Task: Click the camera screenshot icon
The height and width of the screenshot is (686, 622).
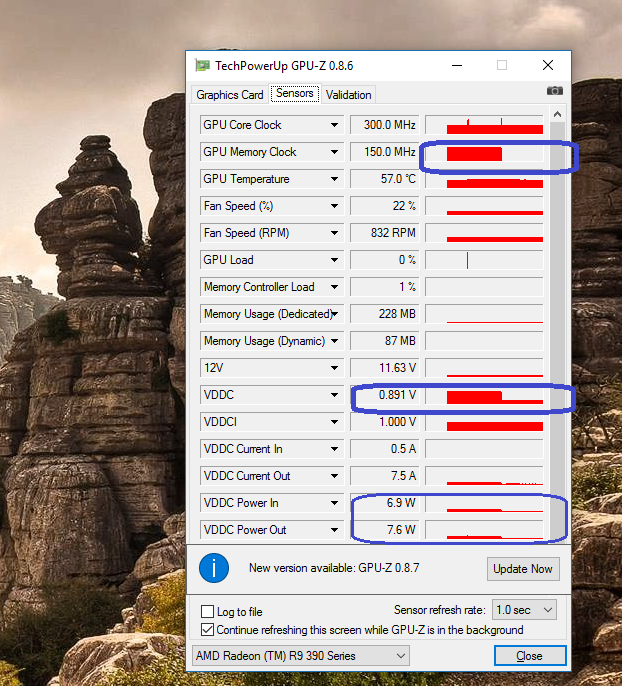Action: [555, 91]
